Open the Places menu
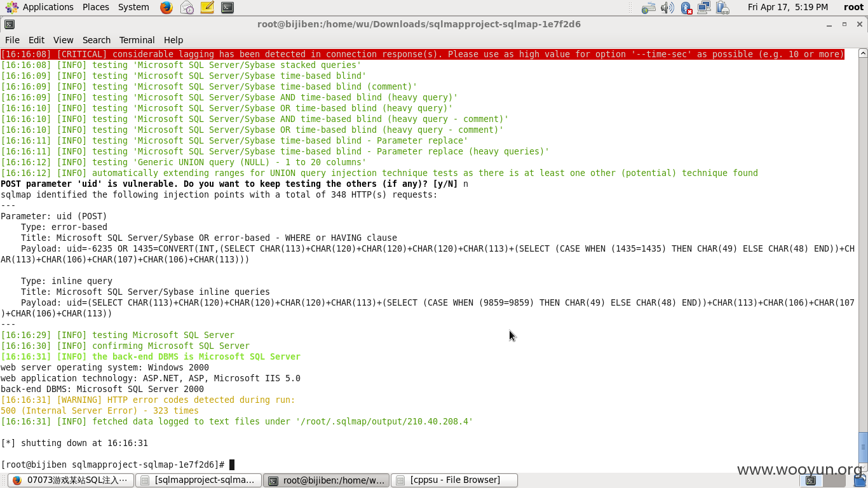The image size is (868, 488). 96,7
